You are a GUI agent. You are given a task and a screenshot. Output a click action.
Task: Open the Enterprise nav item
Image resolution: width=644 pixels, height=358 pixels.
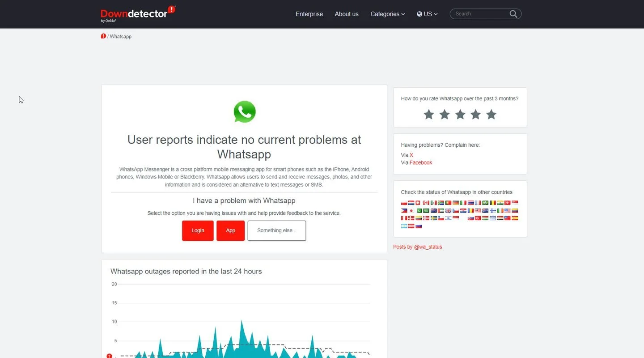click(x=309, y=14)
